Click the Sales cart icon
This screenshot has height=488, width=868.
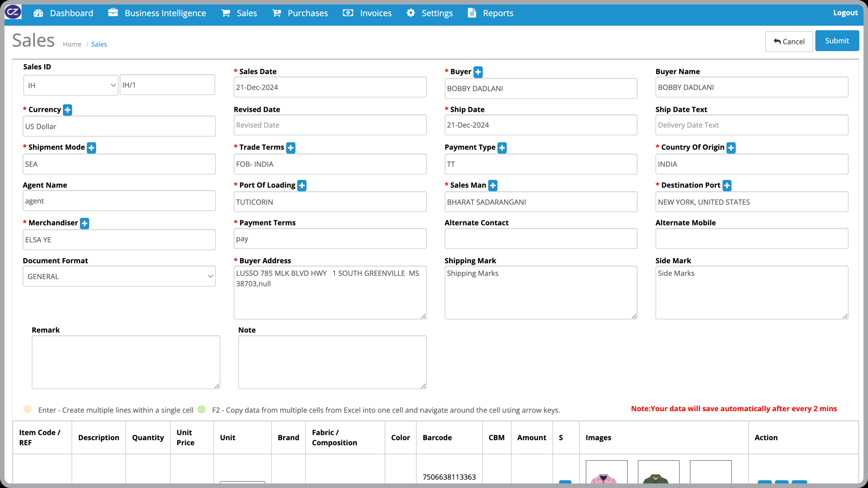click(x=226, y=13)
